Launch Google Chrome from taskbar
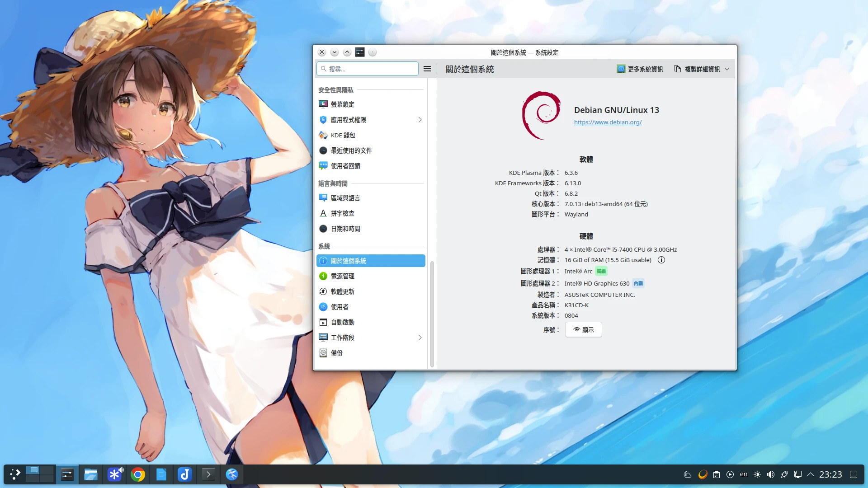The height and width of the screenshot is (488, 868). click(138, 474)
